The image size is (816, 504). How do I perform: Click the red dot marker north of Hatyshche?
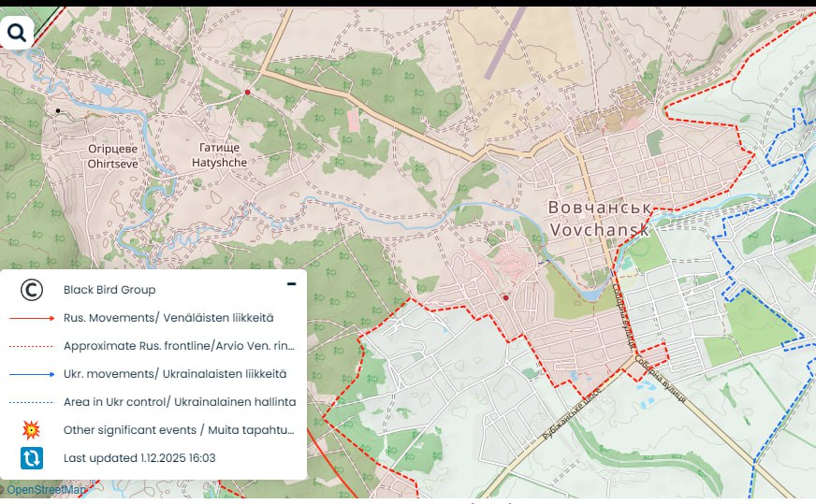pos(247,92)
